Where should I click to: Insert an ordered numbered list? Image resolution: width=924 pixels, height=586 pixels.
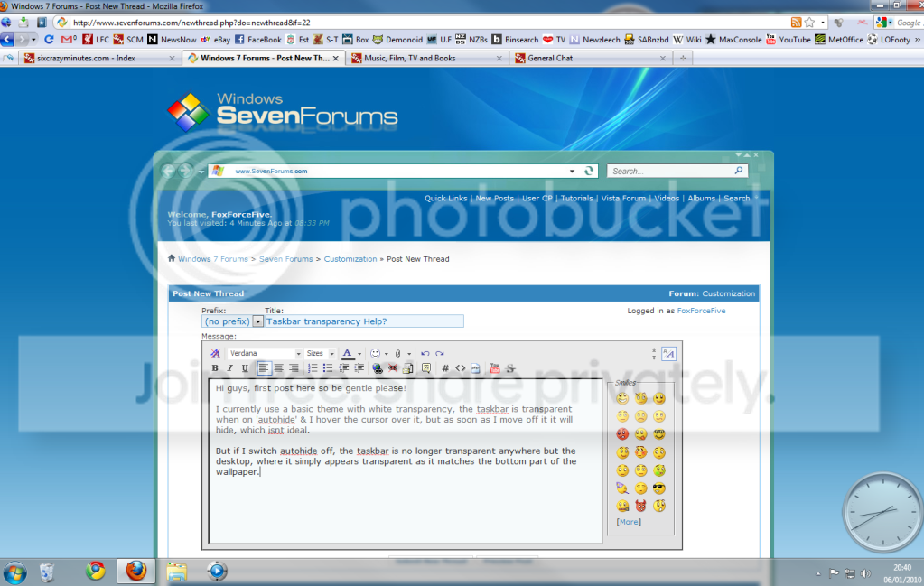pos(313,368)
